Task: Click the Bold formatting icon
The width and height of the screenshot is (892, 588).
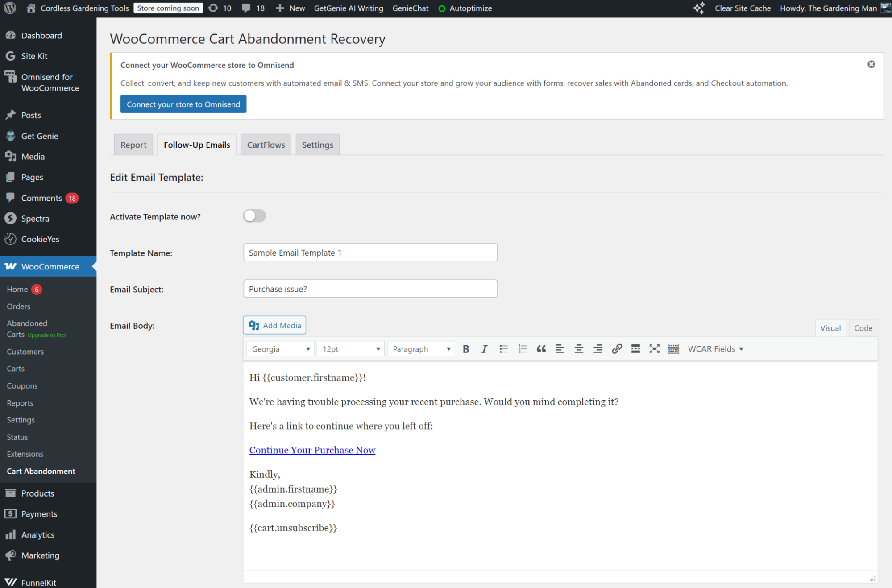Action: pos(465,349)
